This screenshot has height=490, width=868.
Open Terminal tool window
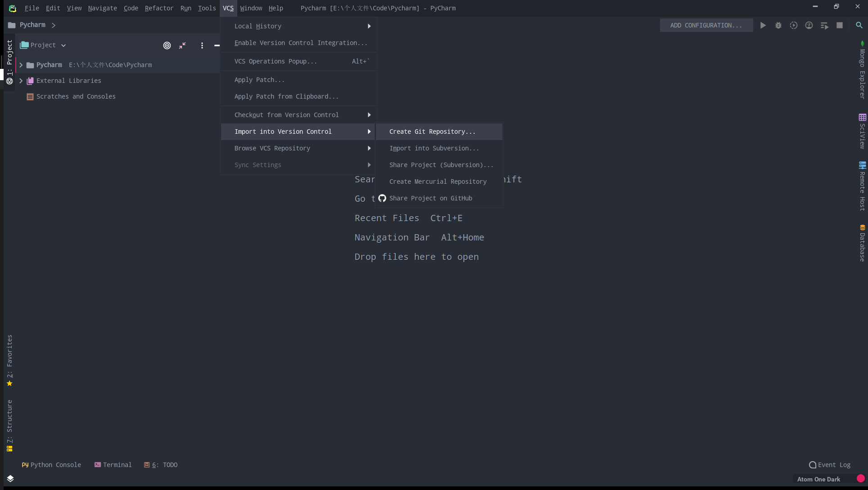point(113,465)
